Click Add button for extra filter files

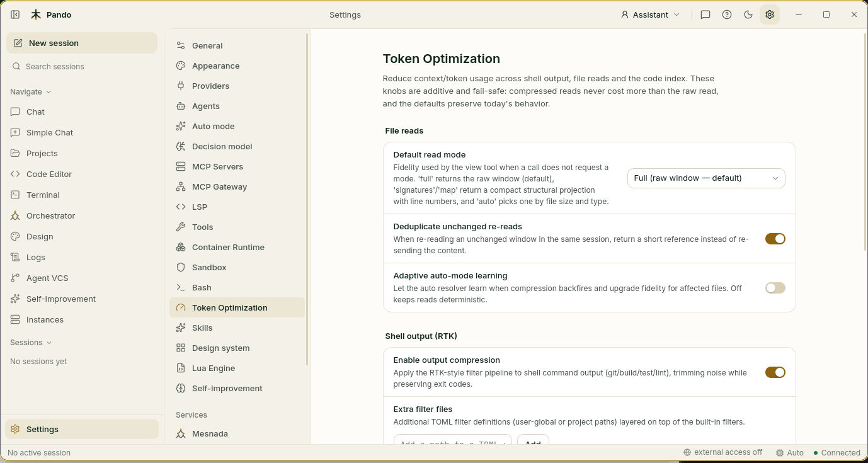pyautogui.click(x=533, y=440)
